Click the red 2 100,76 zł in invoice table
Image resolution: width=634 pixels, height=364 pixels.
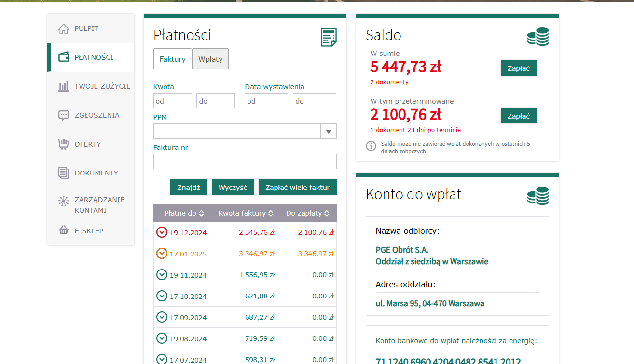[x=316, y=232]
